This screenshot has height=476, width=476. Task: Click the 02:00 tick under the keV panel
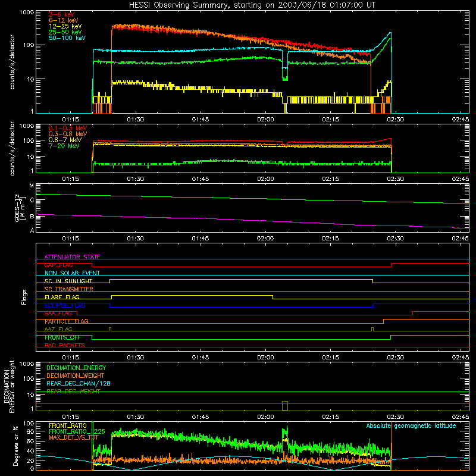pos(265,120)
